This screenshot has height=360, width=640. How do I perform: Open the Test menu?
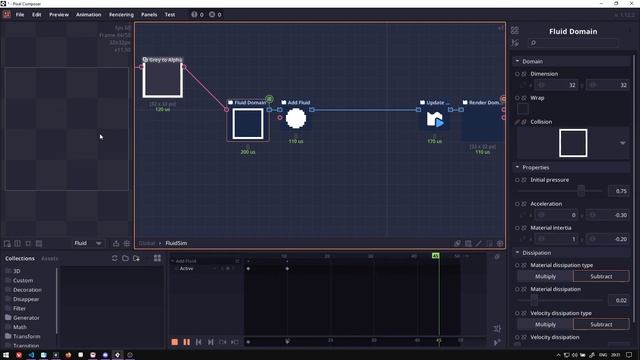170,15
